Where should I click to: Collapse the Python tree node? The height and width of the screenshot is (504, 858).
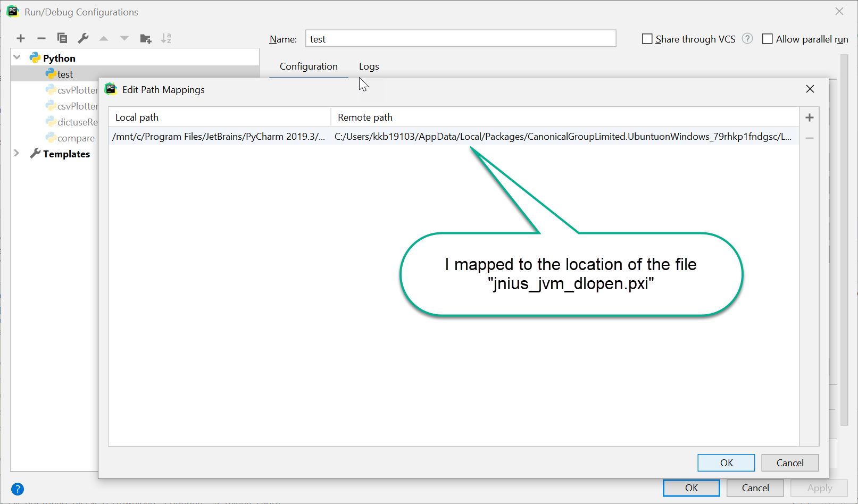pyautogui.click(x=16, y=57)
